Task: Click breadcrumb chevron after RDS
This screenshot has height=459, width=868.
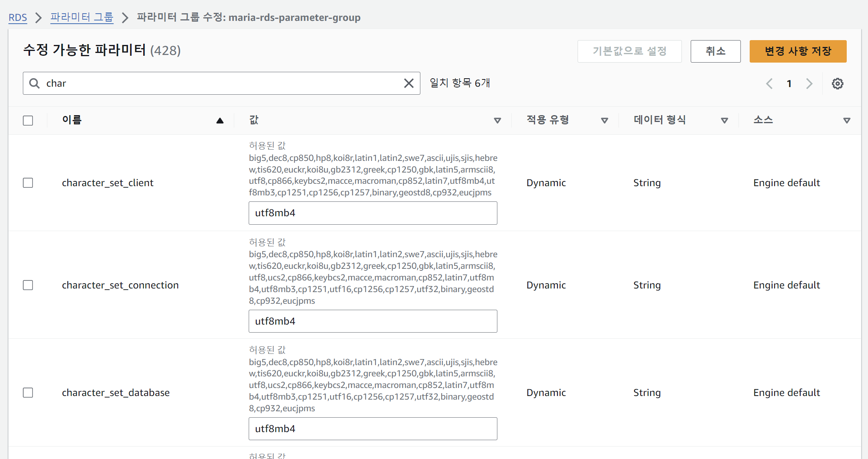Action: pyautogui.click(x=39, y=18)
